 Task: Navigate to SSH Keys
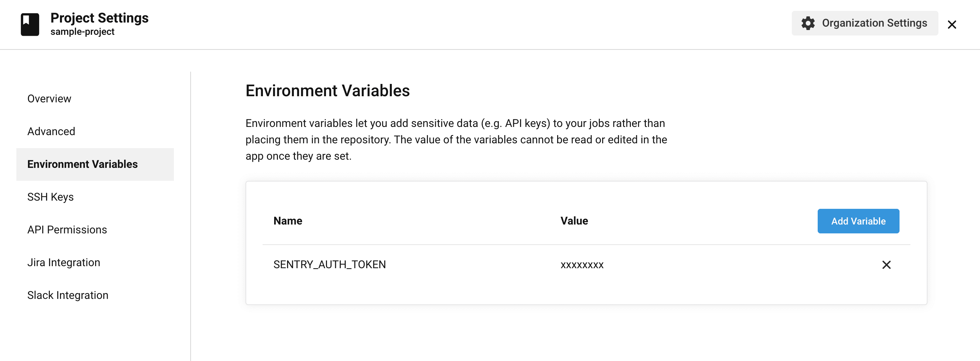click(x=50, y=197)
